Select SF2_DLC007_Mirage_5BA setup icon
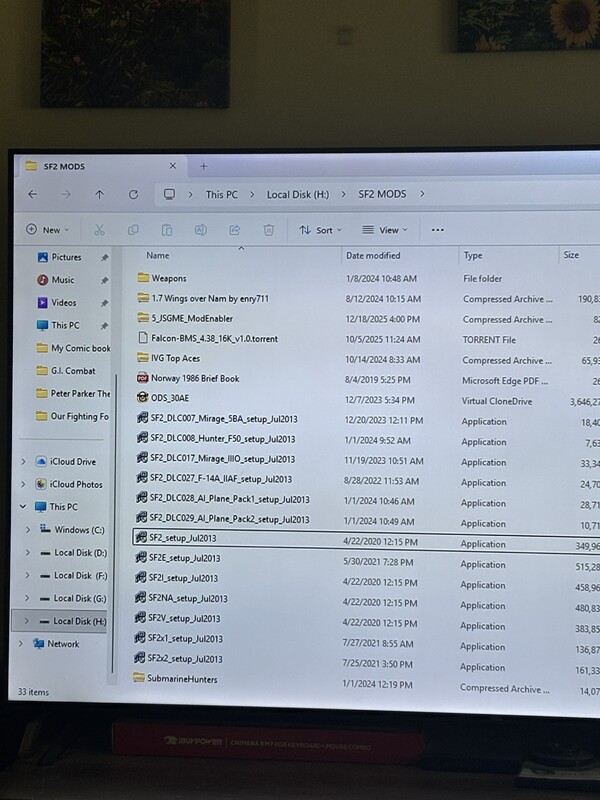Screen dimensions: 600x800 click(x=142, y=418)
